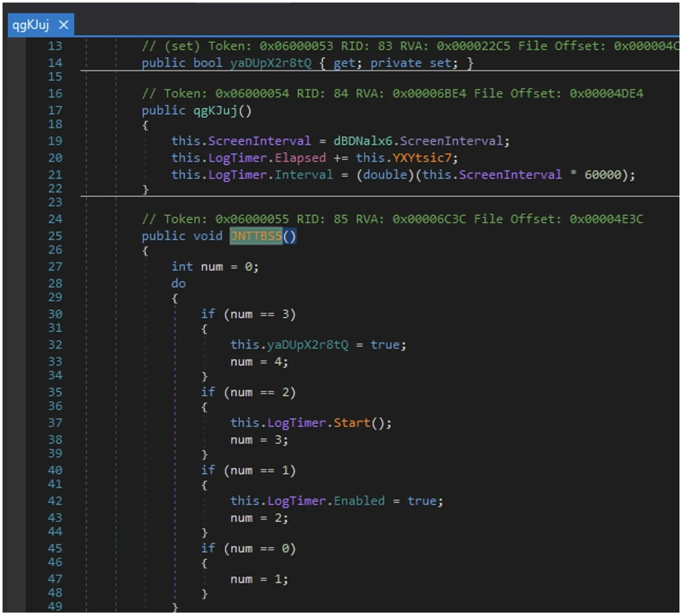The width and height of the screenshot is (682, 616).
Task: Click this.ScreenInterval on line 19
Action: pyautogui.click(x=241, y=141)
